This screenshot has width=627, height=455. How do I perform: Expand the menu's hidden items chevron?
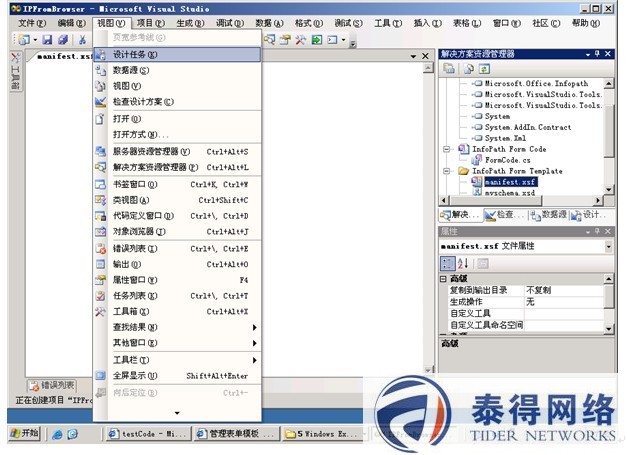click(177, 413)
